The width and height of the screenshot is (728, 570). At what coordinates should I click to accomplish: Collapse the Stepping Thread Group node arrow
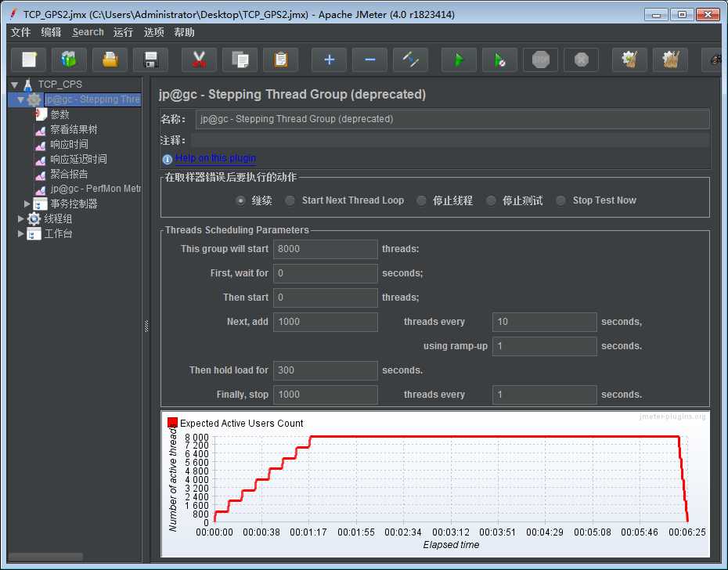21,100
